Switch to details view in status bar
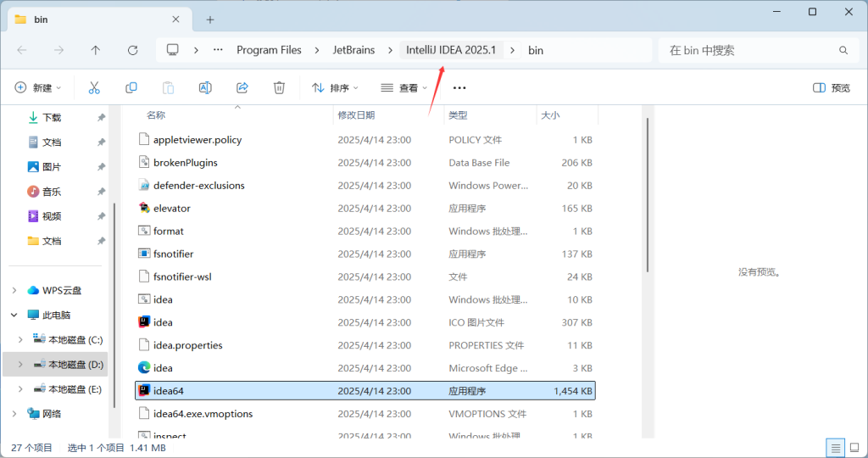This screenshot has height=458, width=868. coord(836,447)
